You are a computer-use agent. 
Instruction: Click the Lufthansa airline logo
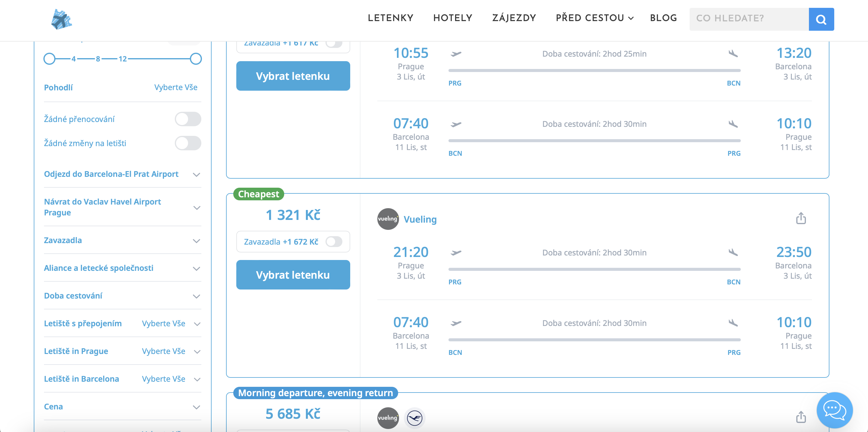click(x=414, y=418)
